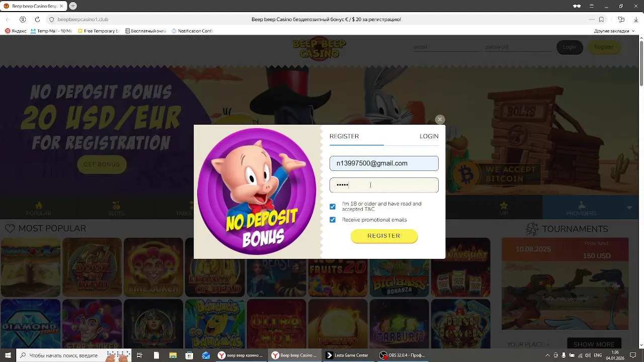This screenshot has height=362, width=644.
Task: Open the browser downloads icon
Action: [636, 19]
